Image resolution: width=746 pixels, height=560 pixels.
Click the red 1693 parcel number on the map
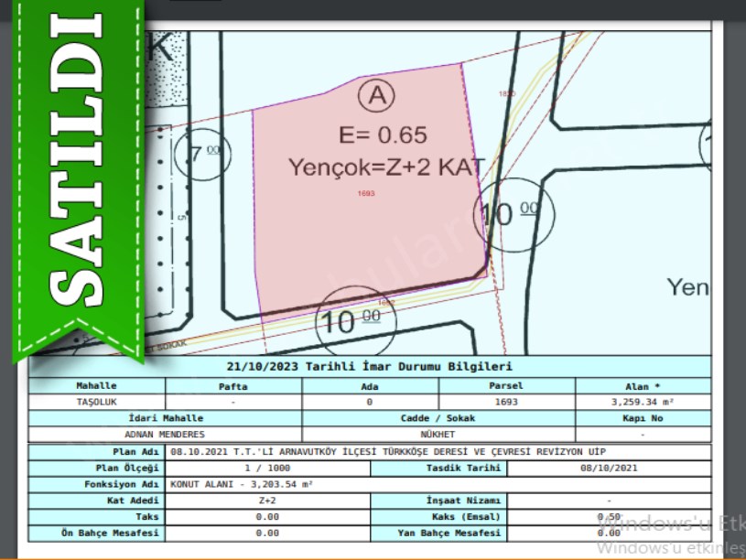[x=366, y=194]
